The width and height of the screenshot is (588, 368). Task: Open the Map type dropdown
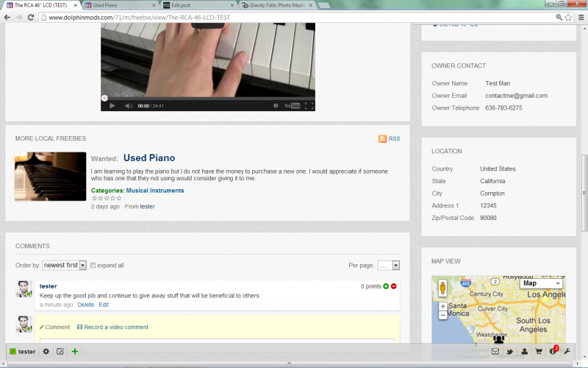click(542, 283)
